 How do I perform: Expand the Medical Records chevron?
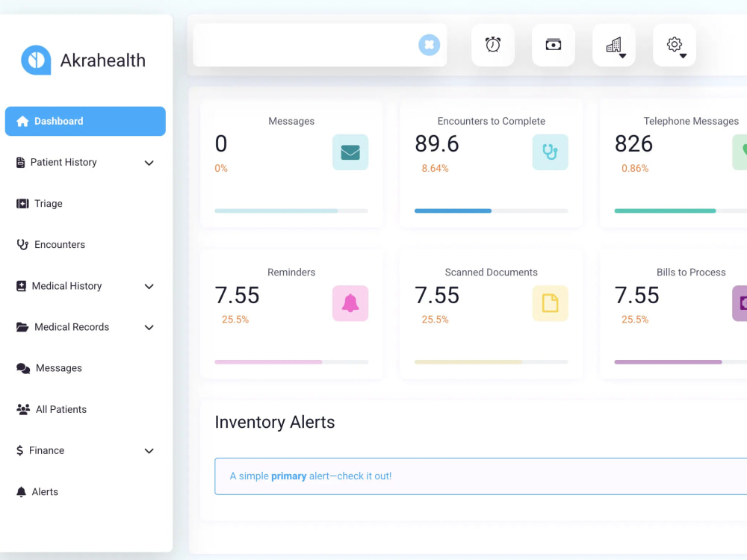point(149,327)
